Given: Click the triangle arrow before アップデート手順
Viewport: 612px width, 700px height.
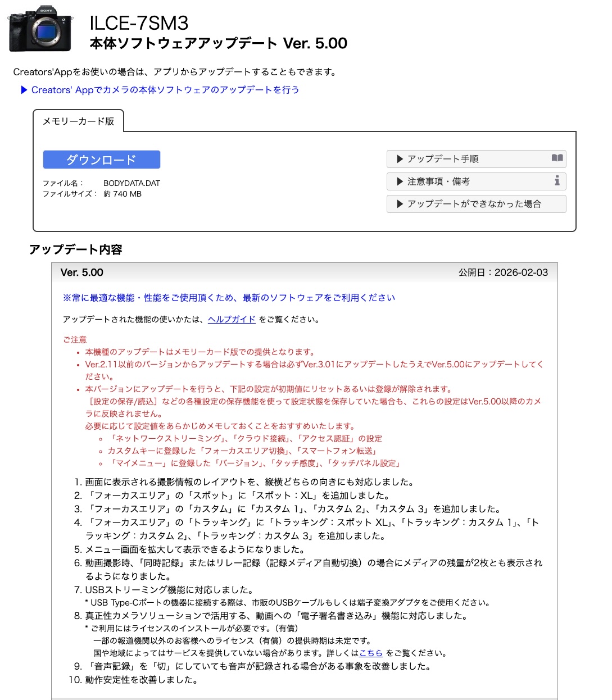Looking at the screenshot, I should (400, 159).
